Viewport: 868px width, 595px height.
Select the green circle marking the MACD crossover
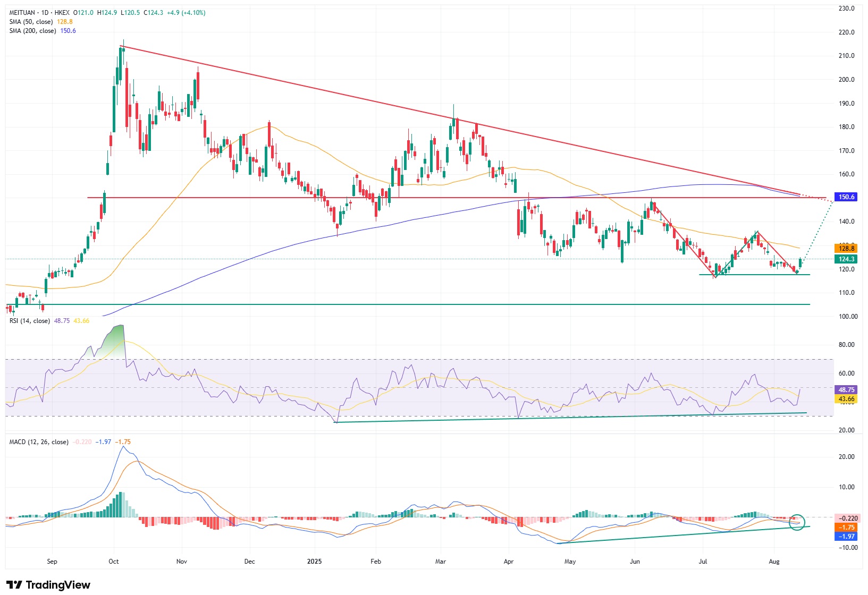coord(797,522)
